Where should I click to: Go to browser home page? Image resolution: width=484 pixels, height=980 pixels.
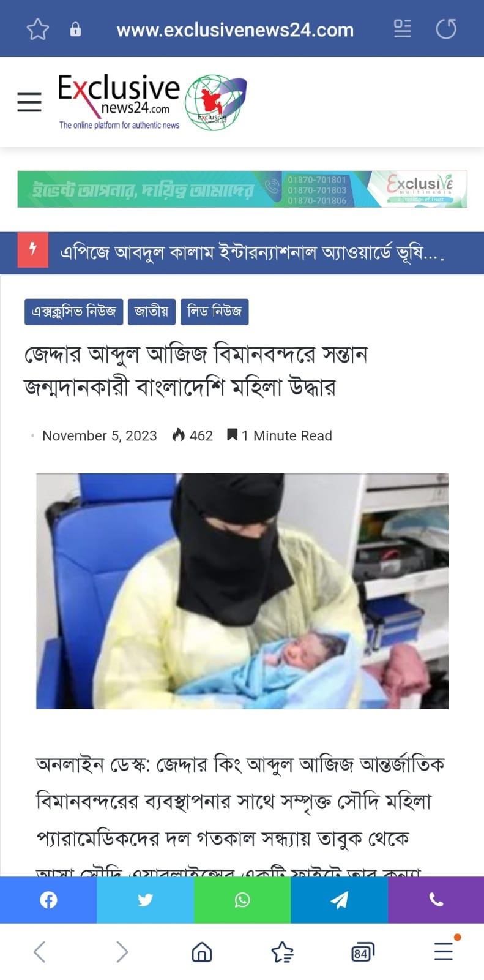click(x=202, y=952)
